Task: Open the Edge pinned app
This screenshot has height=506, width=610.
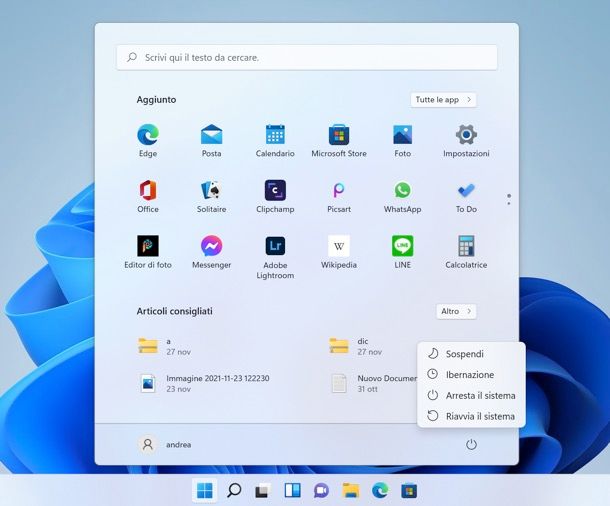Action: pos(148,140)
